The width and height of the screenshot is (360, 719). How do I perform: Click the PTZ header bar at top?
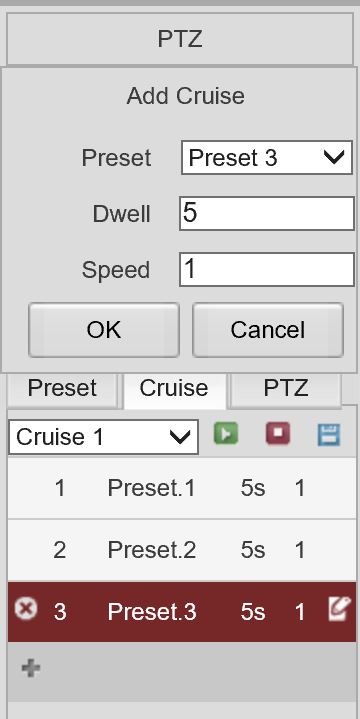click(x=180, y=39)
